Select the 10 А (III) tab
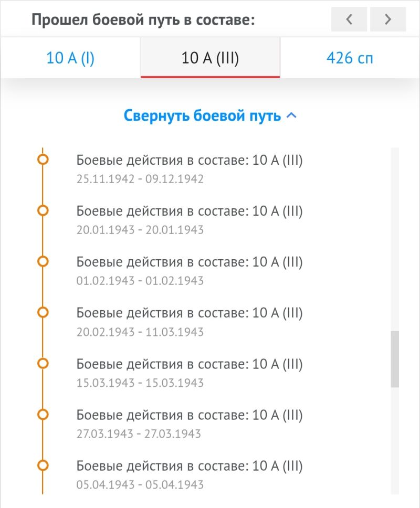The width and height of the screenshot is (420, 508). [x=210, y=58]
